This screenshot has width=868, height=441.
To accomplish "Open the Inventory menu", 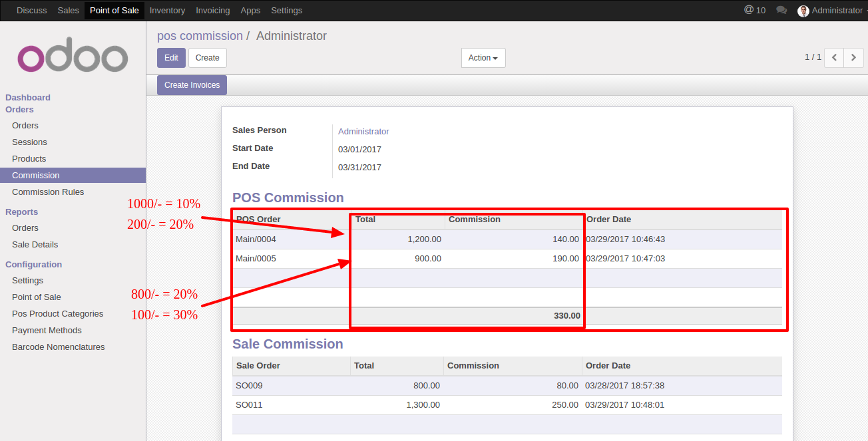I will tap(167, 11).
